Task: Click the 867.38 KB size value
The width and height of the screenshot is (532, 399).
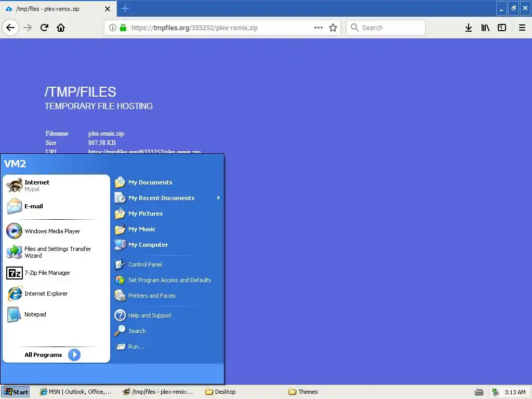Action: coord(102,142)
